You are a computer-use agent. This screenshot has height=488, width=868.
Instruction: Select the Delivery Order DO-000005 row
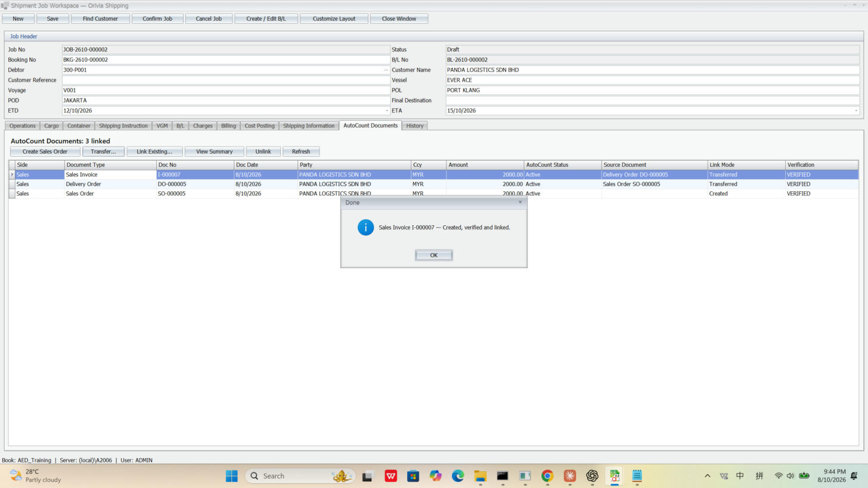tap(434, 184)
